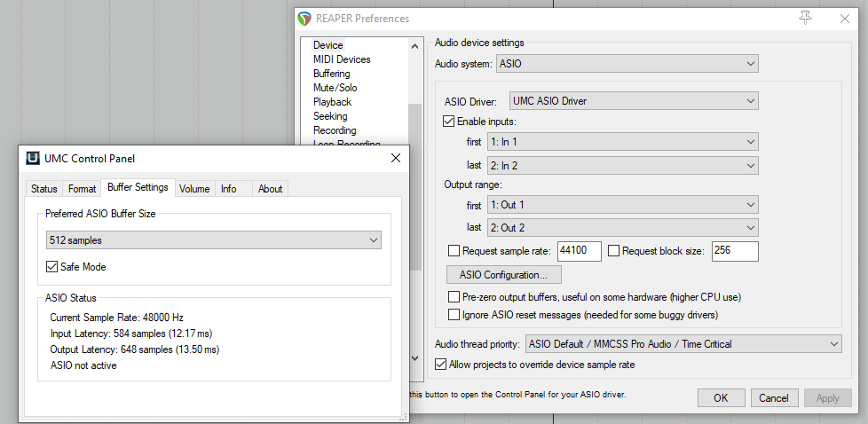Open the Audio thread priority dropdown
The width and height of the screenshot is (868, 424).
tap(683, 344)
